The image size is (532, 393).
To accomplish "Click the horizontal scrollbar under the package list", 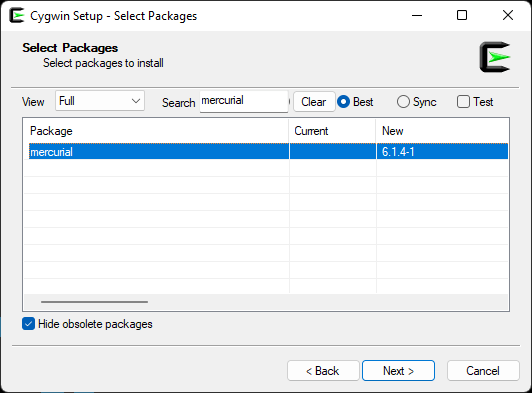I will tap(94, 302).
